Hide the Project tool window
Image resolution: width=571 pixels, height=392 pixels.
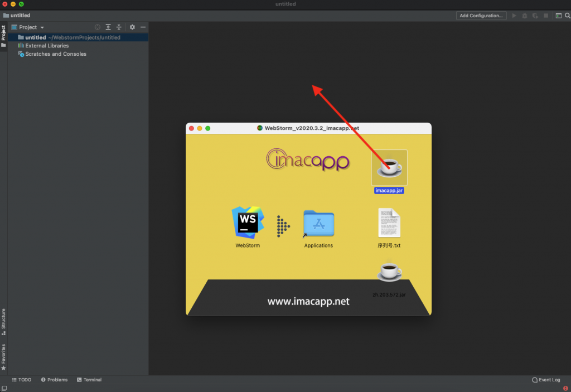coord(143,27)
